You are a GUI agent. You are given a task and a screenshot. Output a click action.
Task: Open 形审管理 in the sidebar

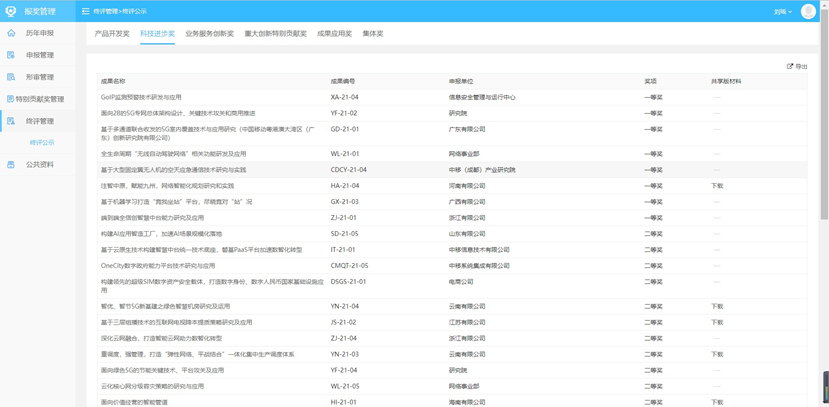(38, 77)
